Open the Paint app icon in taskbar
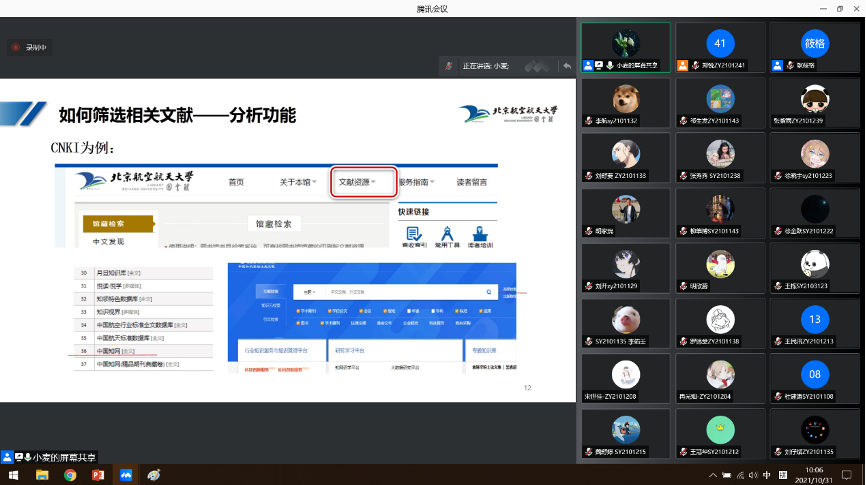This screenshot has height=485, width=866. coord(154,475)
